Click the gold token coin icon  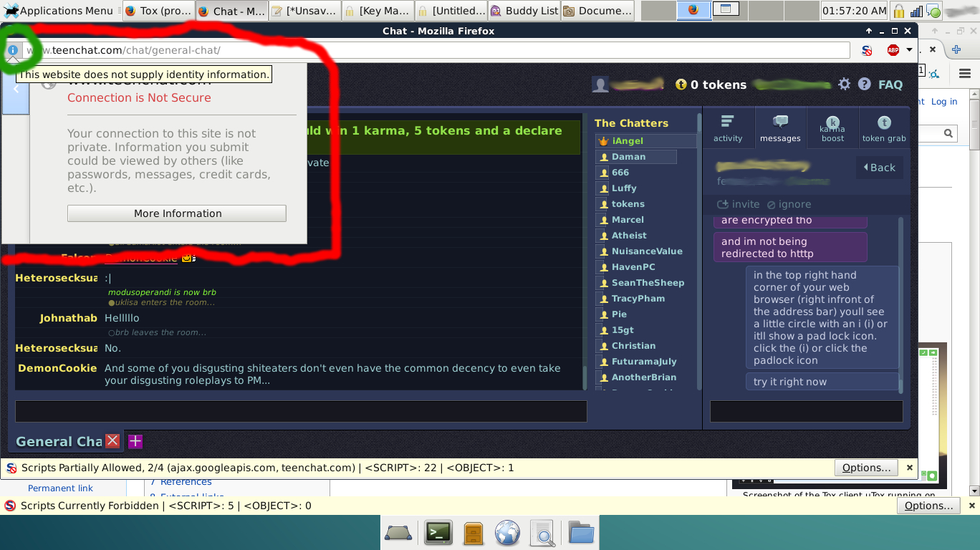(681, 85)
